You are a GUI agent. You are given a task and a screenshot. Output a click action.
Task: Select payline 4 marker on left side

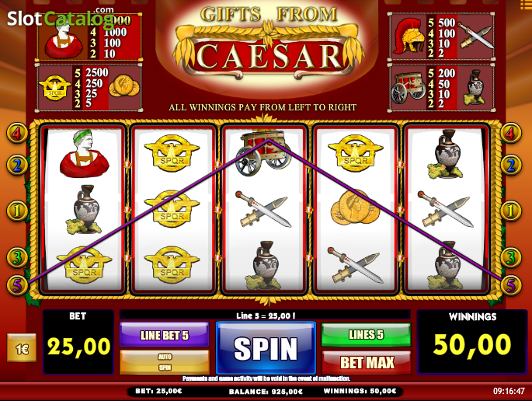[17, 133]
